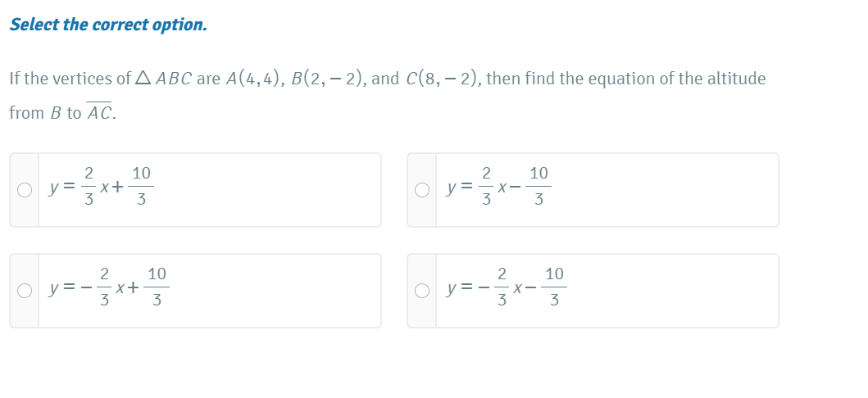Select radio button for y = 2/3x − 10/3
This screenshot has width=868, height=398.
tap(422, 190)
